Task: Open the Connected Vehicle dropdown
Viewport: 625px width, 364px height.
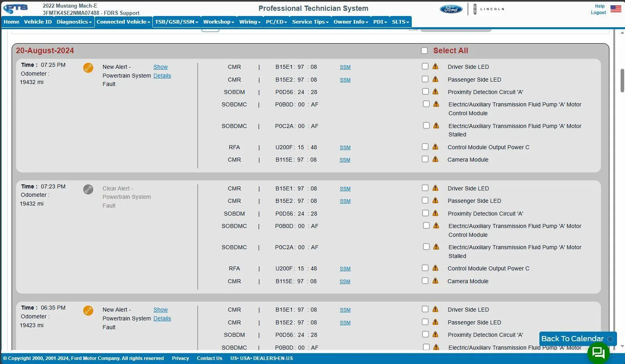Action: (123, 22)
